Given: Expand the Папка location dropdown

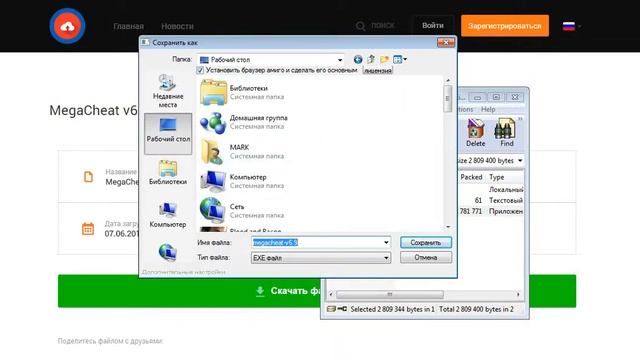Looking at the screenshot, I should point(340,60).
